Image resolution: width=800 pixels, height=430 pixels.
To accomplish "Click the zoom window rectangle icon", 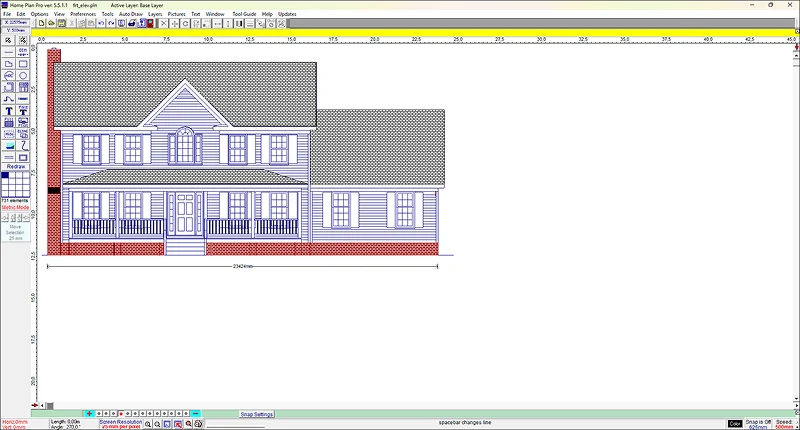I will pos(167,424).
